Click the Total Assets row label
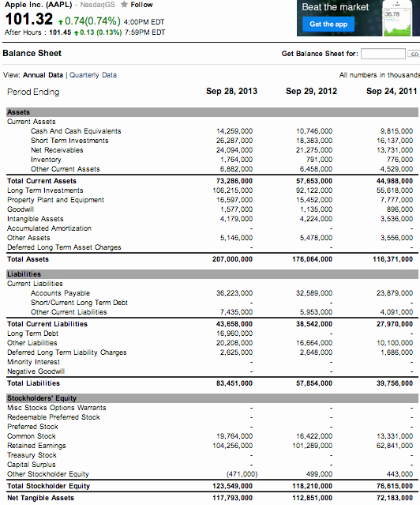Image resolution: width=420 pixels, height=505 pixels. pyautogui.click(x=28, y=259)
